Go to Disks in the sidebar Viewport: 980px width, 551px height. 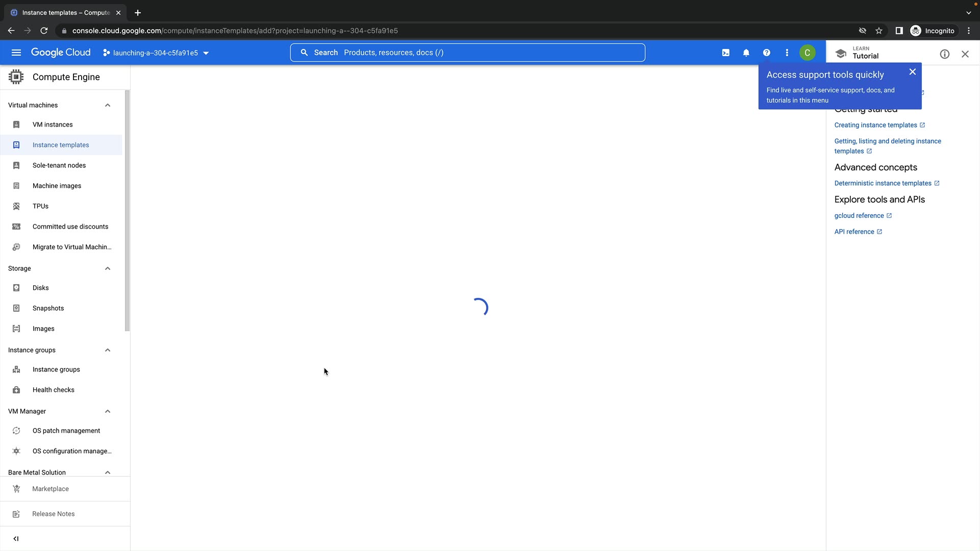coord(41,288)
